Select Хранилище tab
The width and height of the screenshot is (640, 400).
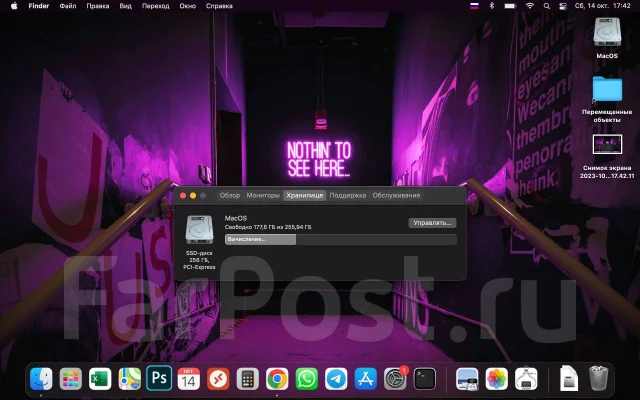pyautogui.click(x=304, y=195)
